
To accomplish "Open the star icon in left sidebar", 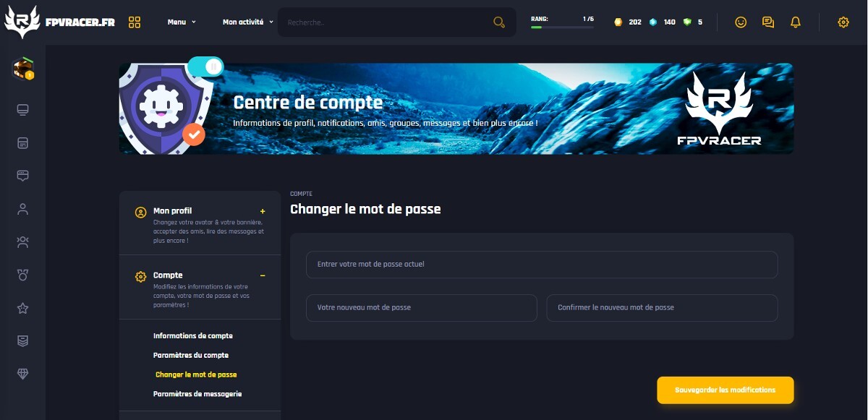I will (22, 309).
